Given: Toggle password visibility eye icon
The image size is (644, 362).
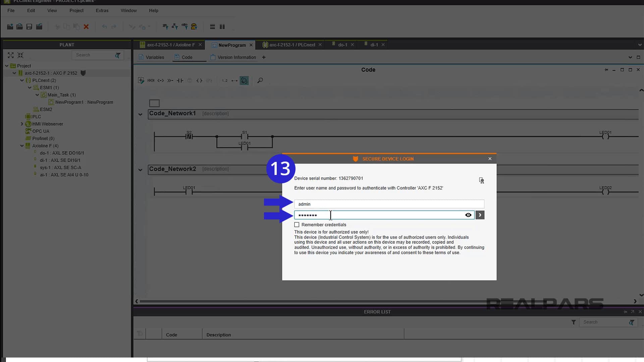Looking at the screenshot, I should tap(468, 215).
